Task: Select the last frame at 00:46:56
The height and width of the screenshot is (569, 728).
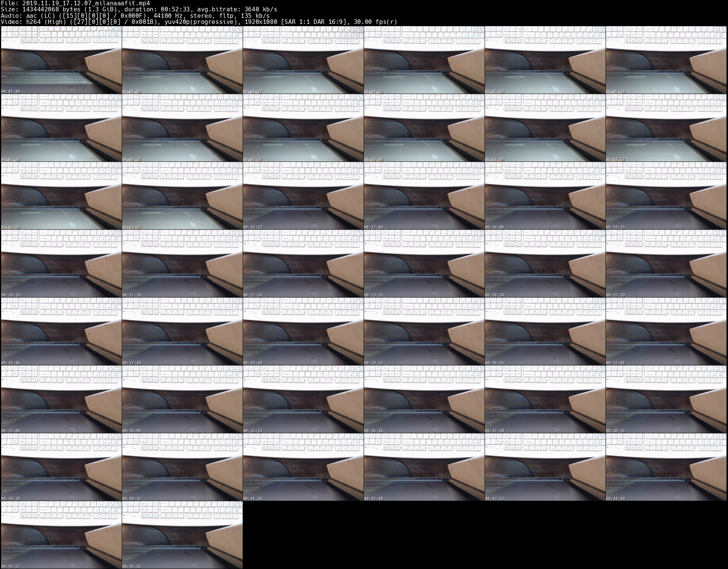Action: [182, 535]
